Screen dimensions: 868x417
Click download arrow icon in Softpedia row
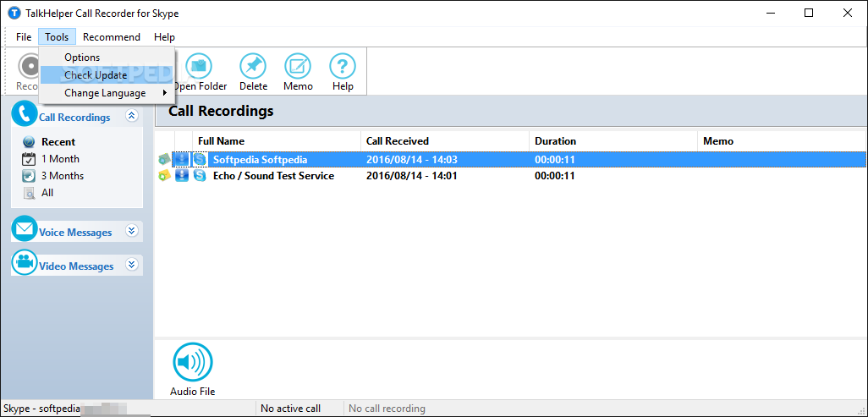tap(182, 160)
